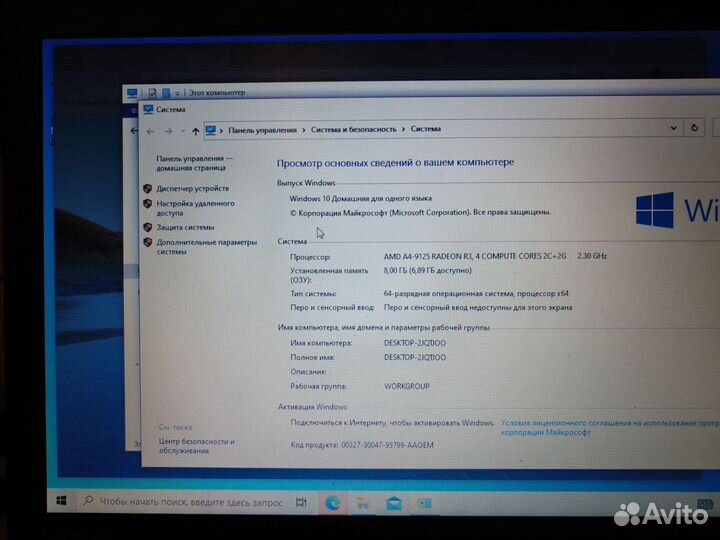Screen dimensions: 720x540
Task: Click product code '00327-30047-95799-AAOEM'
Action: pyautogui.click(x=387, y=445)
